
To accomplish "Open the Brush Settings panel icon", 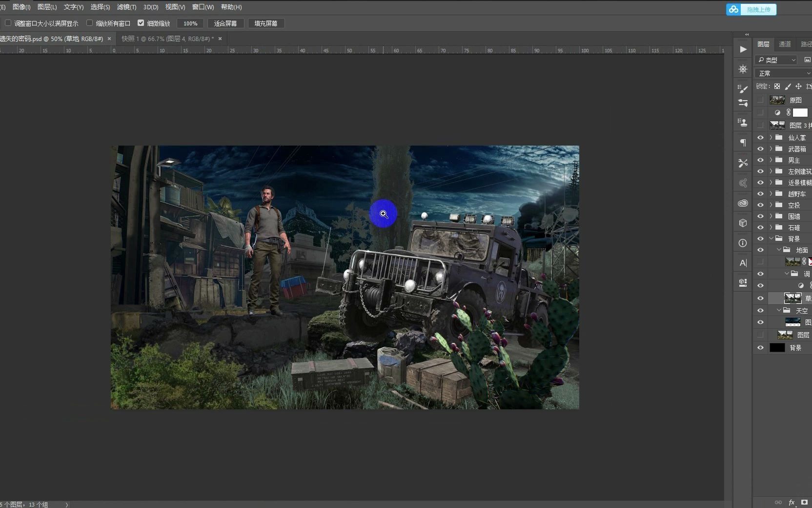I will click(743, 88).
